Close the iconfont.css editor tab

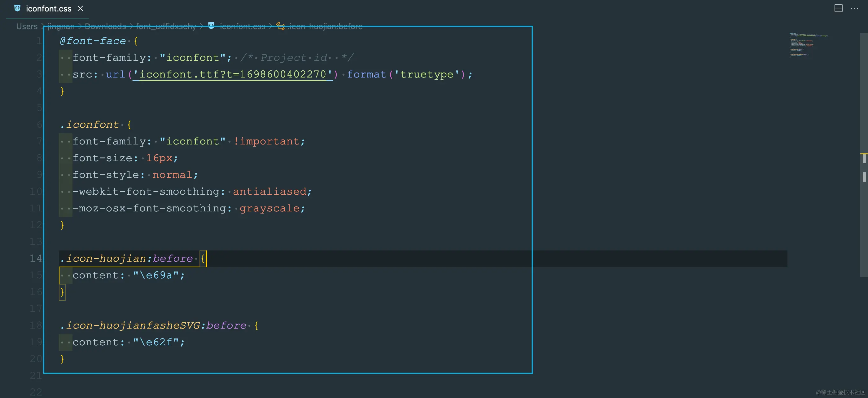coord(80,8)
